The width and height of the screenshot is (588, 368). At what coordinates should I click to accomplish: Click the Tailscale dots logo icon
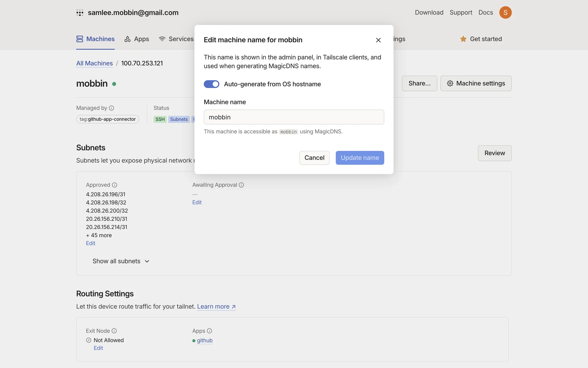80,13
